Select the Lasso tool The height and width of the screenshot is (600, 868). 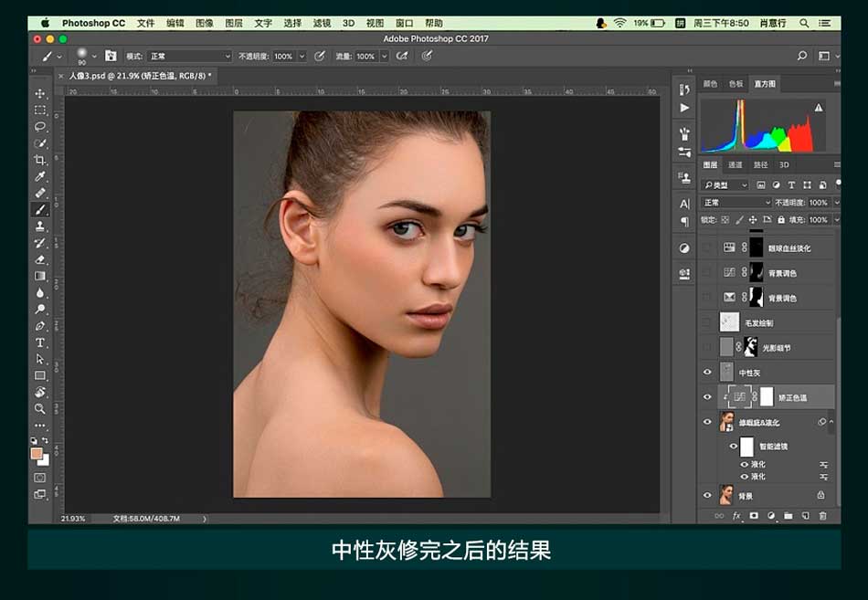click(40, 127)
